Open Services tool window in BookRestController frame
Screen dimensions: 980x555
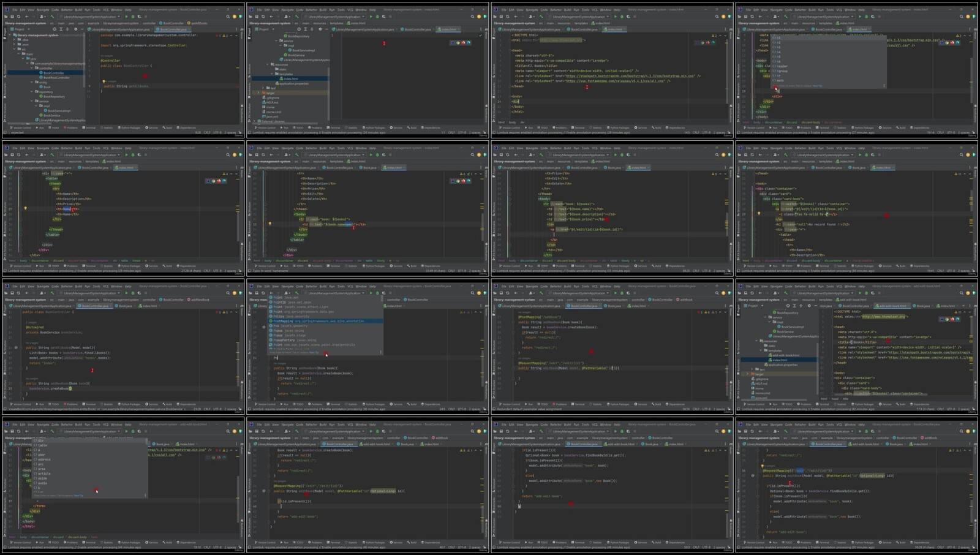click(x=153, y=128)
